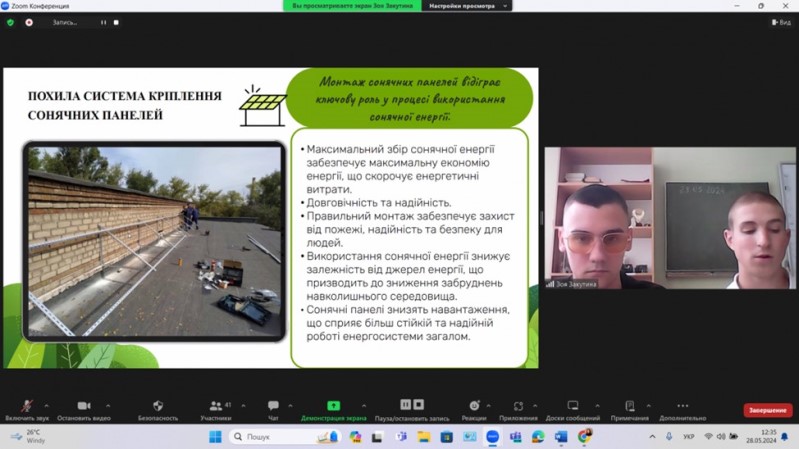Open Дополнительно three-dots menu
The width and height of the screenshot is (799, 449).
[683, 406]
